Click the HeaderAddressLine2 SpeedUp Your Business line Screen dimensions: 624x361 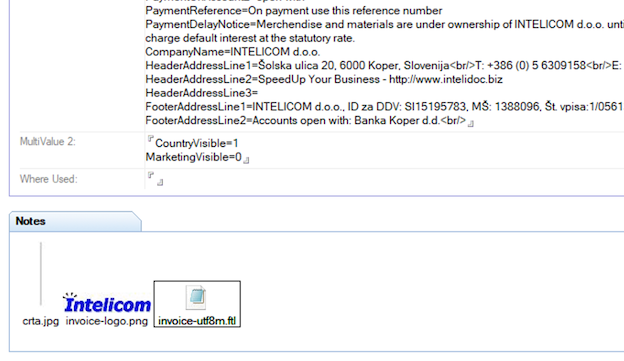(324, 80)
